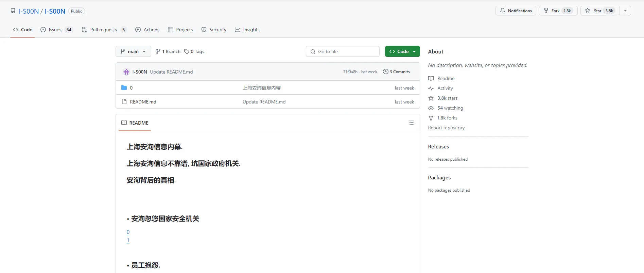Image resolution: width=644 pixels, height=273 pixels.
Task: Click the Update README.md commit message in header row
Action: click(x=171, y=72)
